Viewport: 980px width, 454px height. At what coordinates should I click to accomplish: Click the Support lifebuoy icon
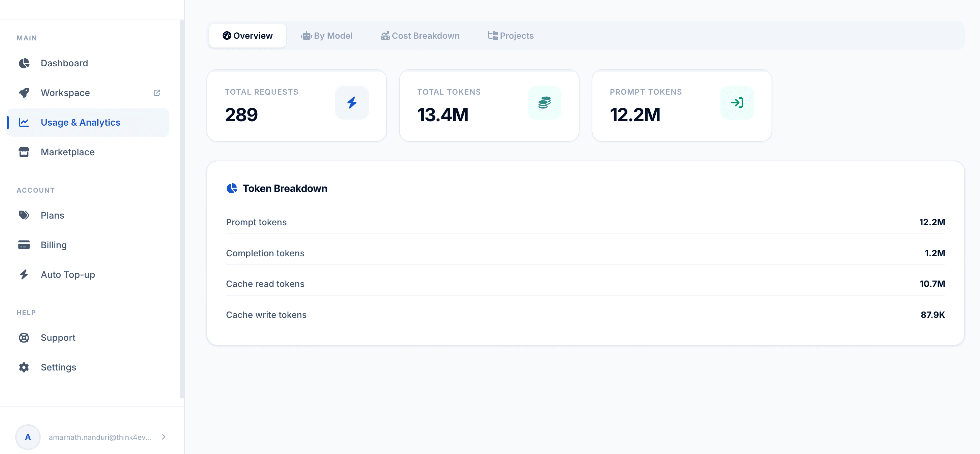24,338
